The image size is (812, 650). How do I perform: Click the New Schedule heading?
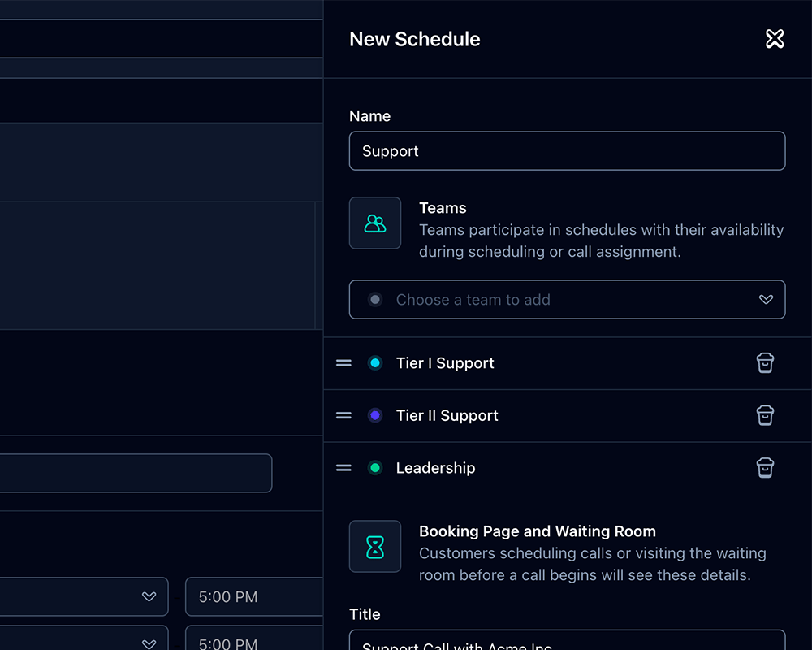414,39
